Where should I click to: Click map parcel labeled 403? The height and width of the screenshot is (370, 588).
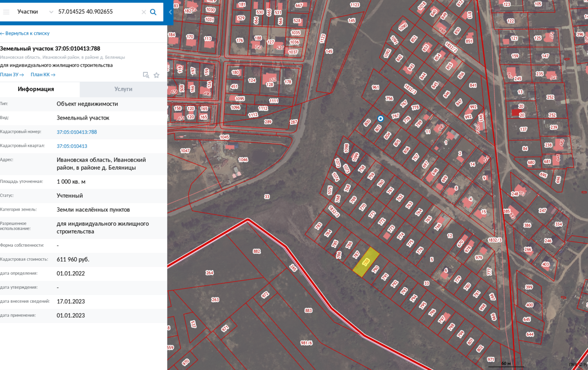click(545, 264)
